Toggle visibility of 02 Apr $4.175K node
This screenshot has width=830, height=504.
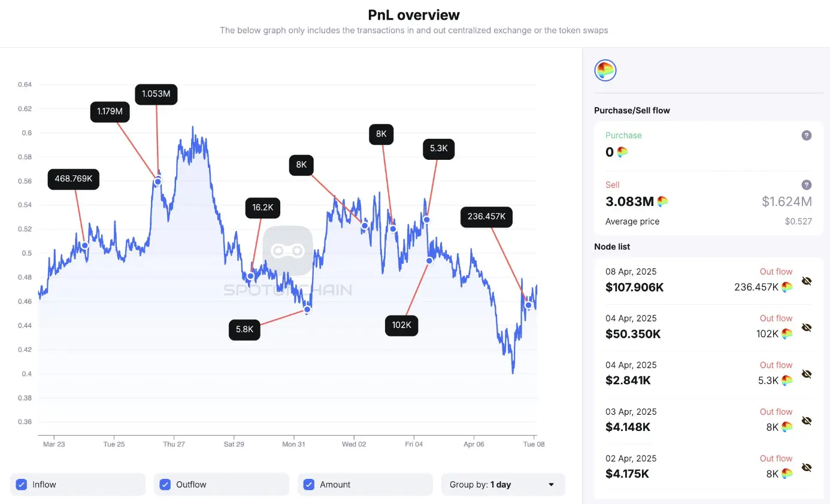click(x=806, y=468)
